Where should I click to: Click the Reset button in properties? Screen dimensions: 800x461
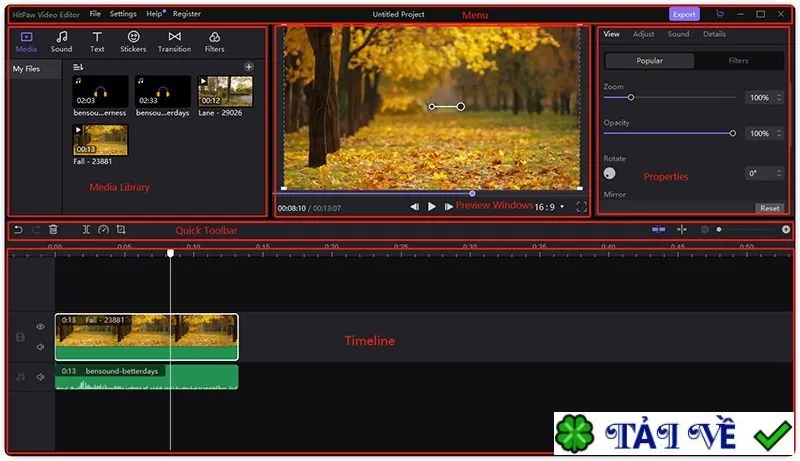click(x=769, y=208)
